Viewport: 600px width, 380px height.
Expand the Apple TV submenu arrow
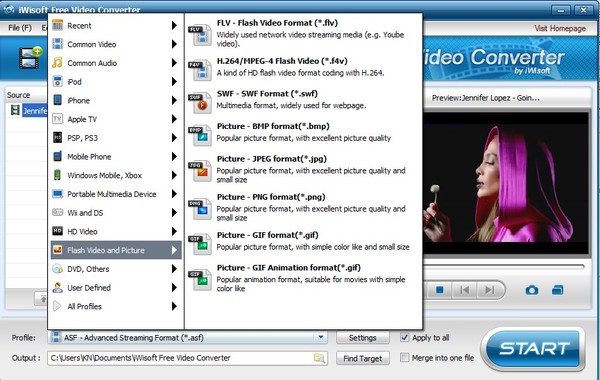[x=174, y=119]
